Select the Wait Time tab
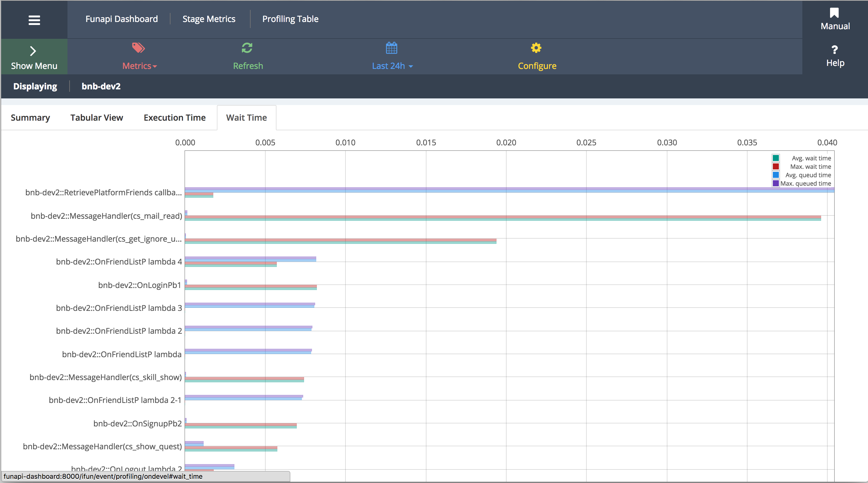This screenshot has height=483, width=868. pyautogui.click(x=246, y=117)
